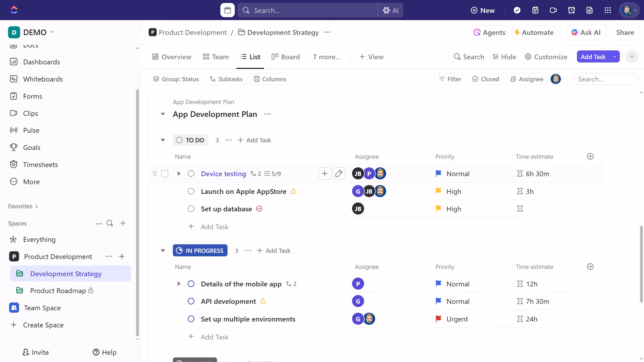The image size is (644, 362).
Task: Click Invite at the sidebar bottom
Action: click(x=35, y=352)
